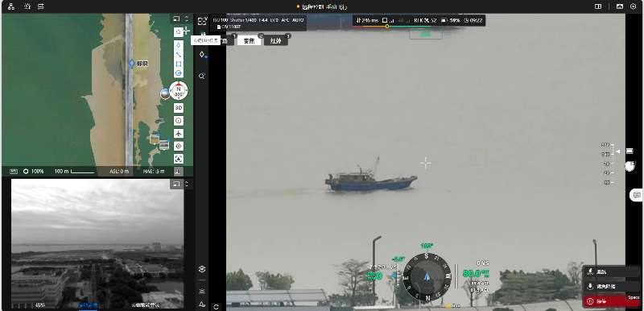Viewport: 644px width, 311px height.
Task: Click the aircraft locate icon on map
Action: pyautogui.click(x=179, y=134)
